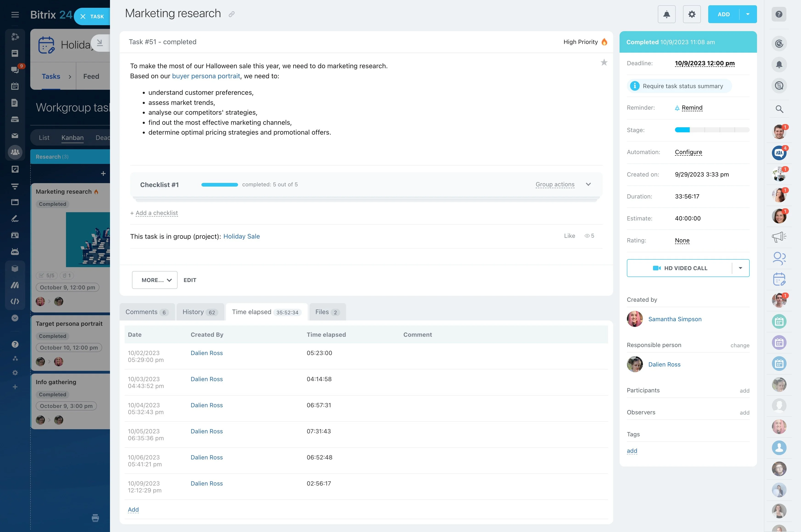Click the megaphone announcements icon
The height and width of the screenshot is (532, 801).
[x=779, y=236]
